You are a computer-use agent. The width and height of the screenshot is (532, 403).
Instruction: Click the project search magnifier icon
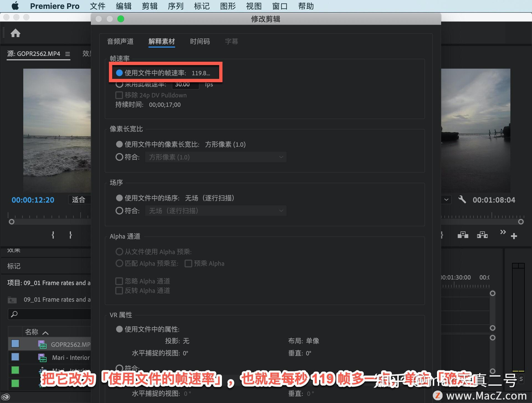click(14, 314)
